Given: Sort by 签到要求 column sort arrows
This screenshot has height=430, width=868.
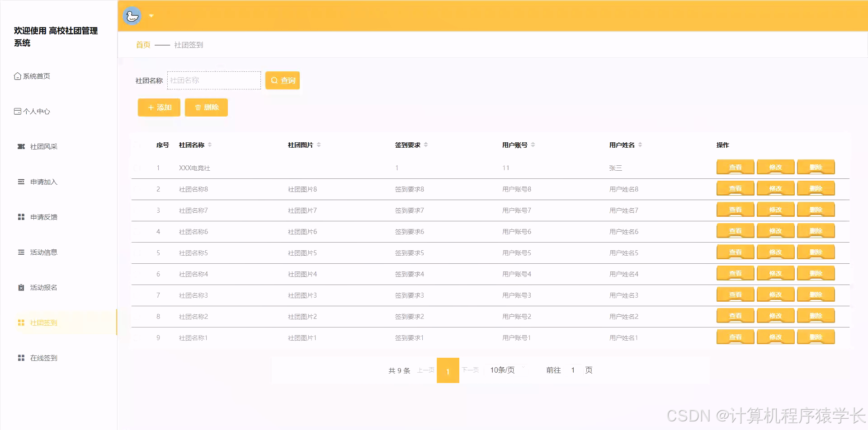Looking at the screenshot, I should click(426, 145).
